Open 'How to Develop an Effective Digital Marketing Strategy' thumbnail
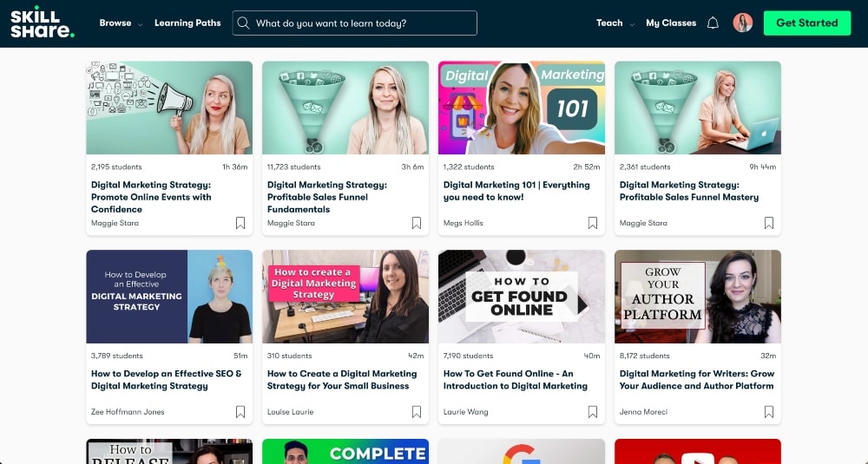Screen dimensions: 868x464 [169, 297]
